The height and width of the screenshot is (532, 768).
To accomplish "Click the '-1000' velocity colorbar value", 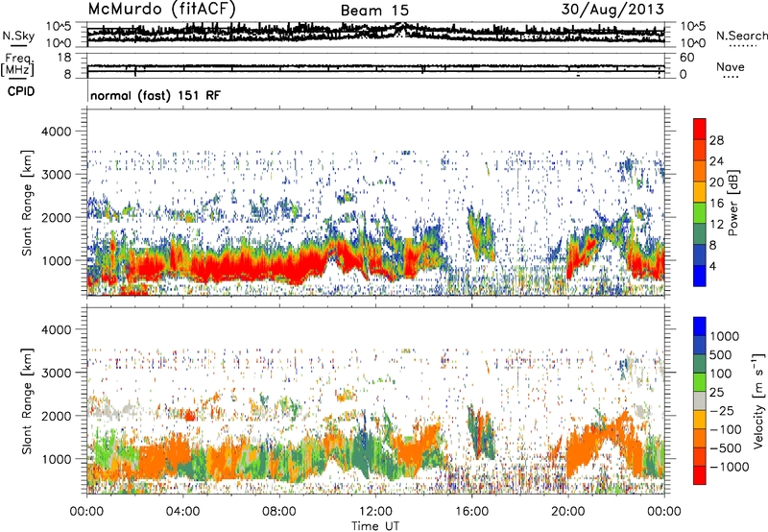I will [x=730, y=467].
